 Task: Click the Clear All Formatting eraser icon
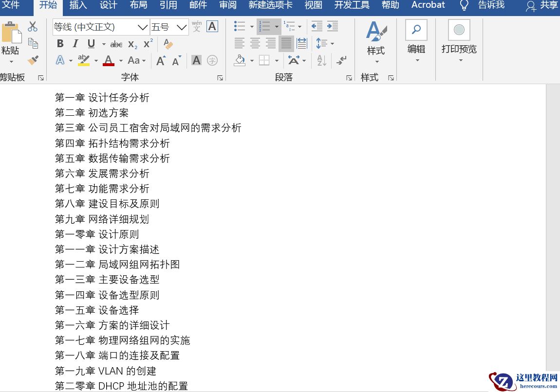point(168,44)
